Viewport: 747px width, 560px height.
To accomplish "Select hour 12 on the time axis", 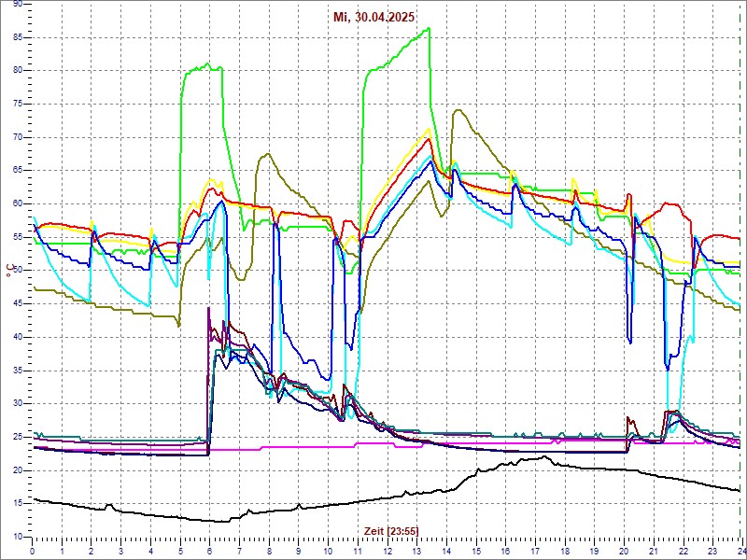I will pos(387,551).
